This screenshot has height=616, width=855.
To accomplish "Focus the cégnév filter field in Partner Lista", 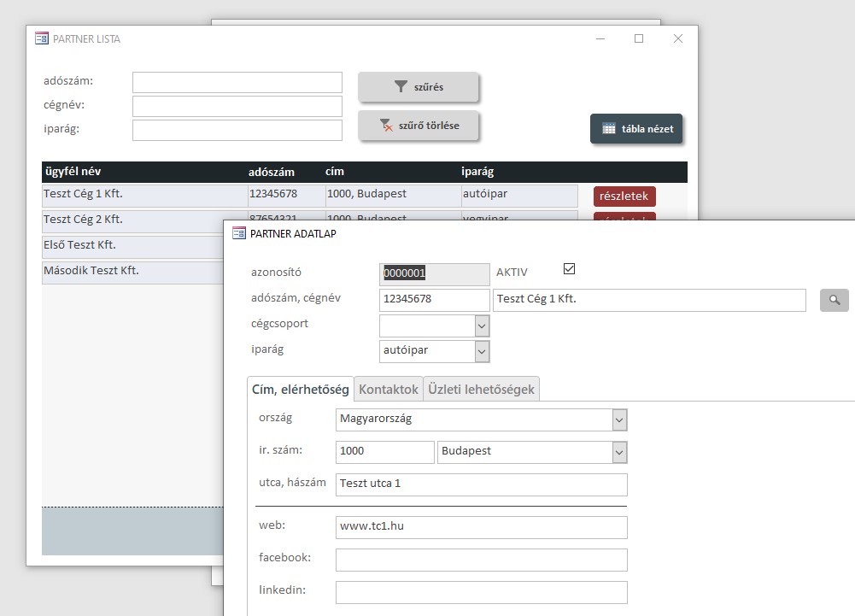I will click(237, 107).
